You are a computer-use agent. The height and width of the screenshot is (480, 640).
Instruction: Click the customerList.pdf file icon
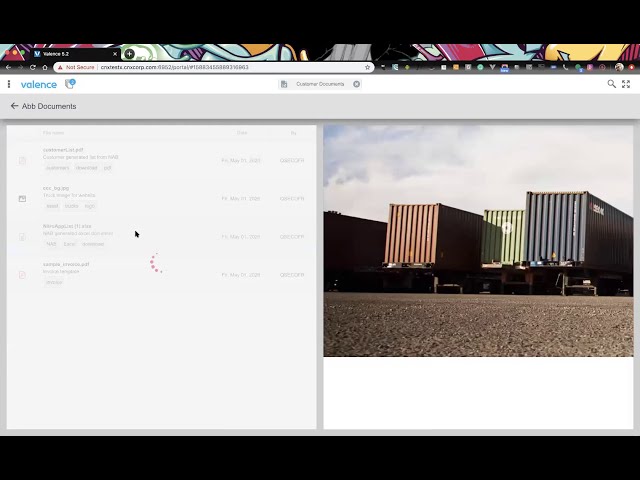pos(22,160)
